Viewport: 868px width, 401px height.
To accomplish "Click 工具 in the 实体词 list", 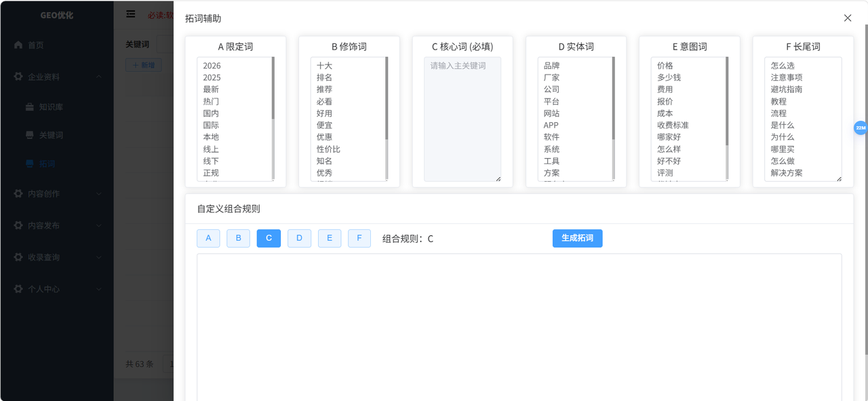I will (x=552, y=161).
